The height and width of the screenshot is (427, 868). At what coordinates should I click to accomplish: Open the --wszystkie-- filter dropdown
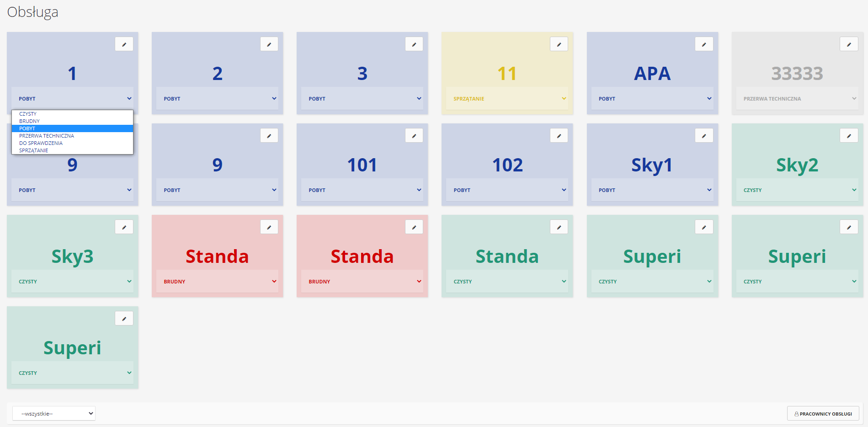(54, 414)
